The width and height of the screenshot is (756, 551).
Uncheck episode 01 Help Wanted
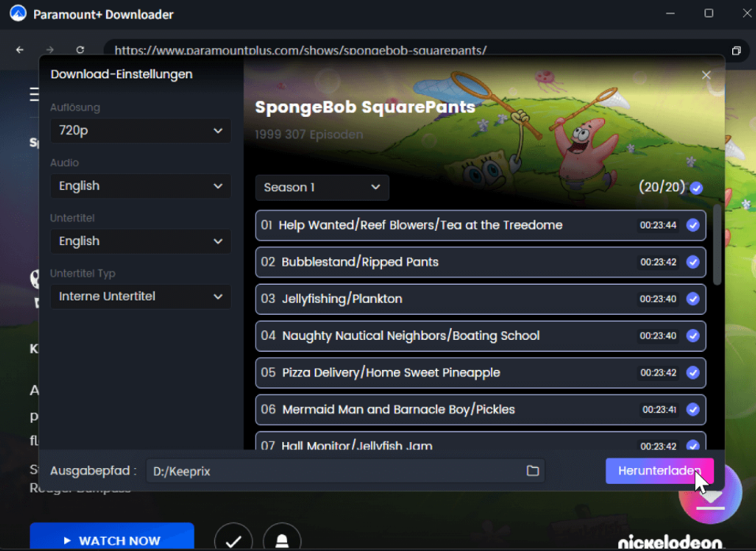[x=693, y=225]
